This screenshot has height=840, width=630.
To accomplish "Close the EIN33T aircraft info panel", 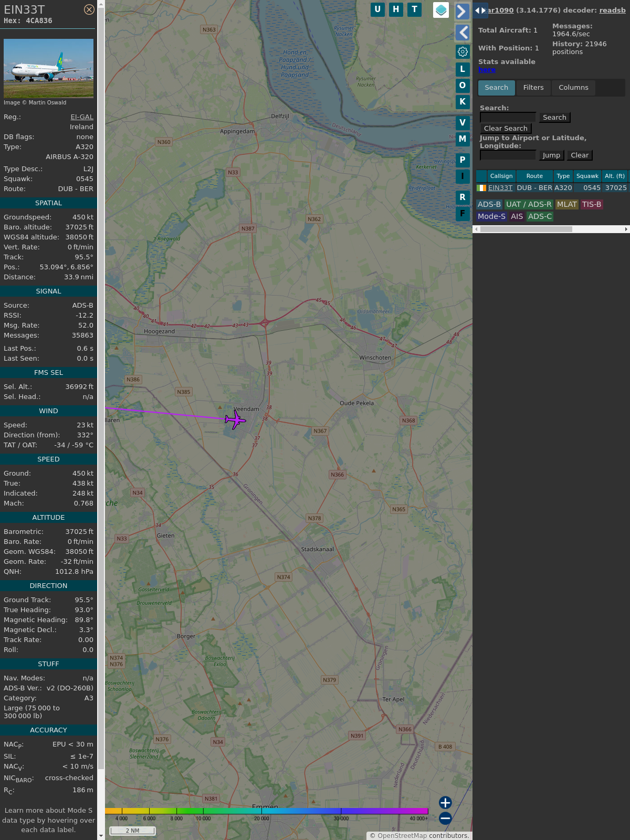I will (89, 9).
